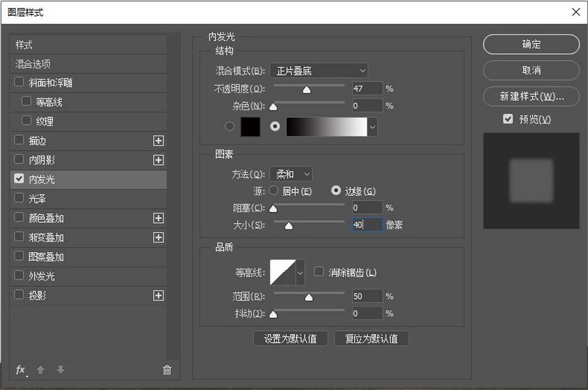The width and height of the screenshot is (588, 390).
Task: Add another 内阴影 effect with plus icon
Action: pyautogui.click(x=158, y=160)
